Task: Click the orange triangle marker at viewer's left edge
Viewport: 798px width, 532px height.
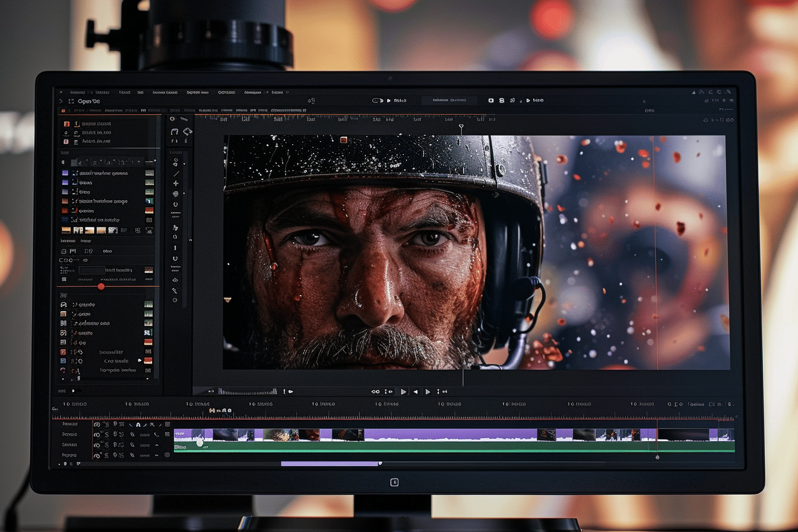Action: 227,300
